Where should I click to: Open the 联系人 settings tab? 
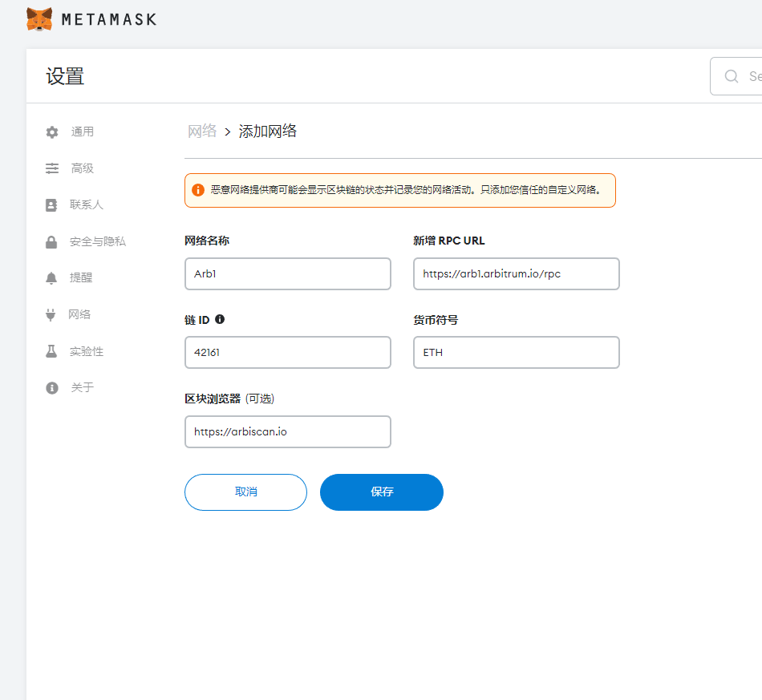(x=87, y=205)
